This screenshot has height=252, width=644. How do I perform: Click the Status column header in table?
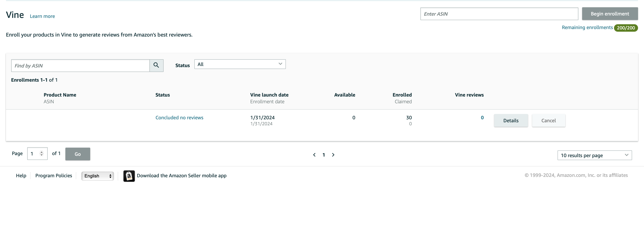pos(162,95)
